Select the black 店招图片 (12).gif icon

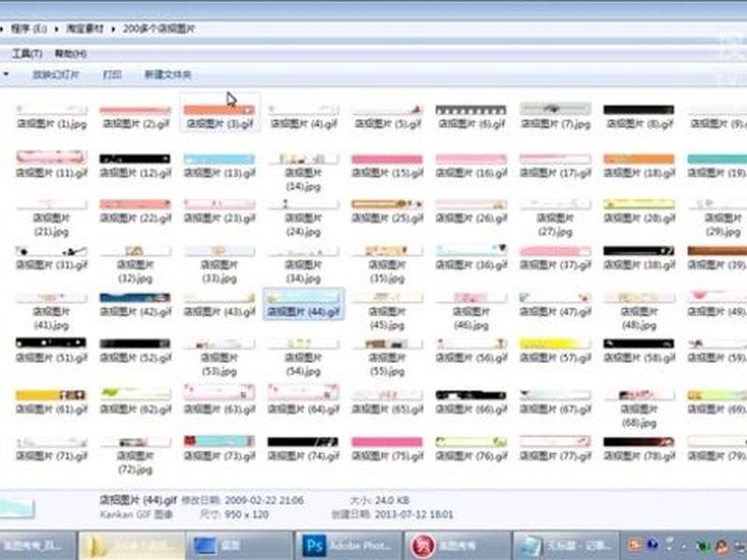[x=135, y=159]
